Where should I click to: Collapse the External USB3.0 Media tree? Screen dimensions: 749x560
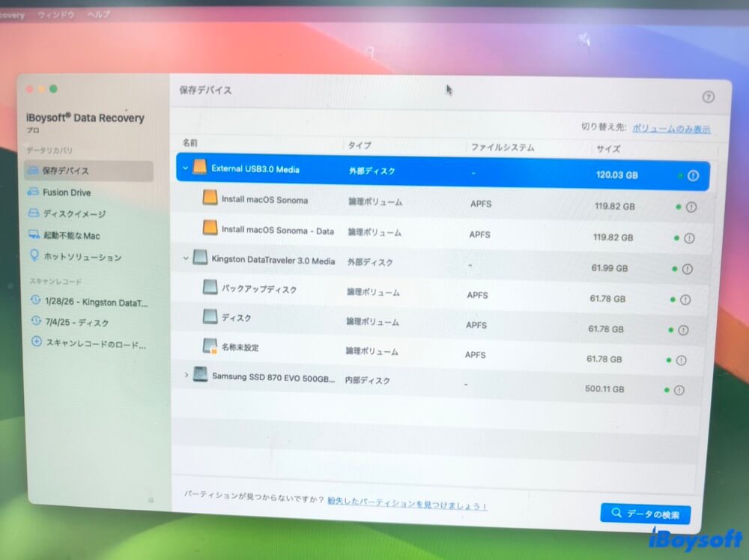[186, 168]
